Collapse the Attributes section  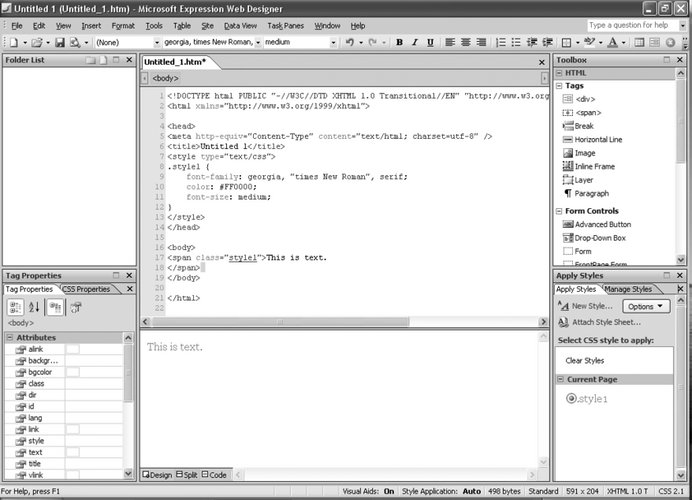(9, 338)
